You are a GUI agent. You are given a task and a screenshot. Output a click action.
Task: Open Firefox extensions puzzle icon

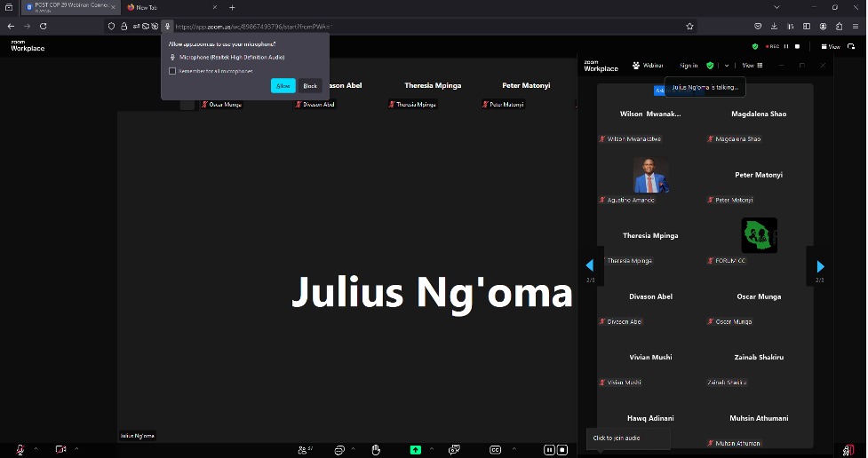840,26
